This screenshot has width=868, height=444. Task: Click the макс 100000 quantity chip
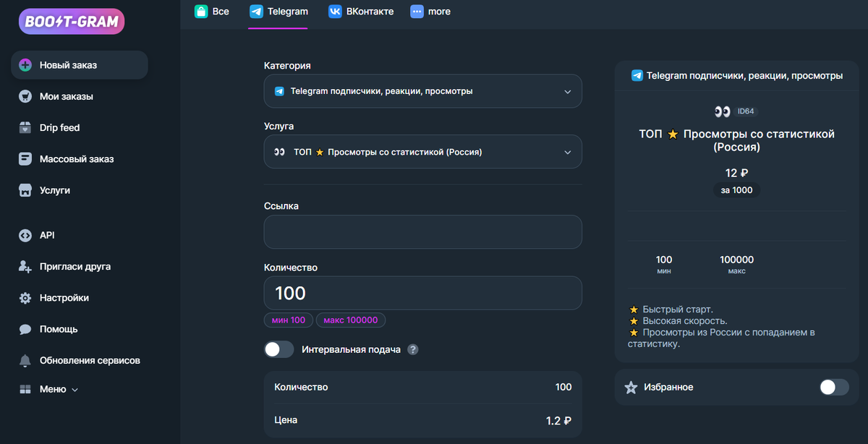point(351,320)
